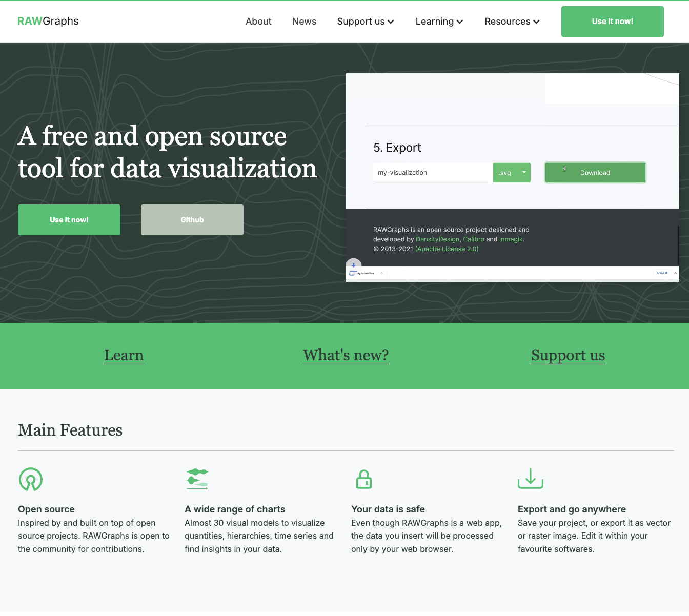
Task: Click the 'Open source' feature heading
Action: point(46,509)
